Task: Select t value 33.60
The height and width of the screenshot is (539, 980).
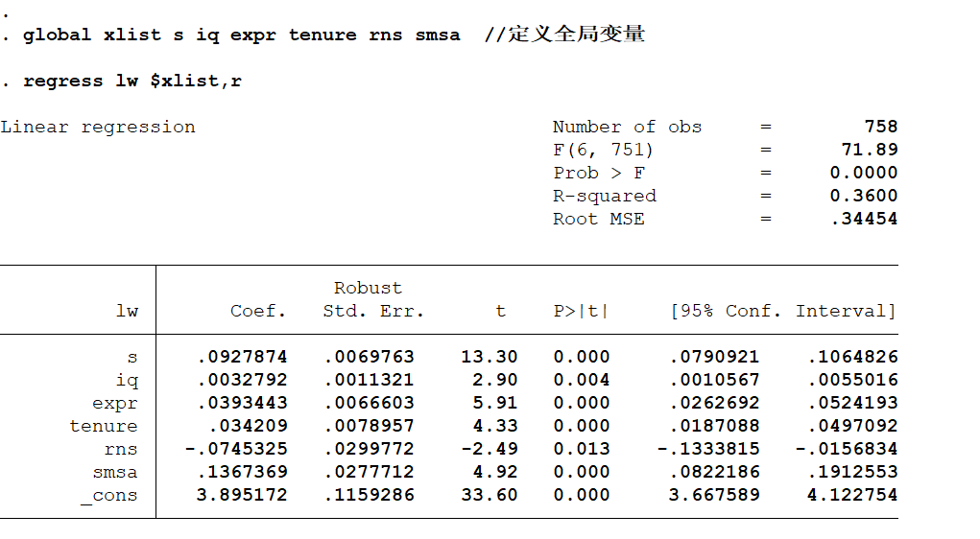Action: click(x=490, y=496)
